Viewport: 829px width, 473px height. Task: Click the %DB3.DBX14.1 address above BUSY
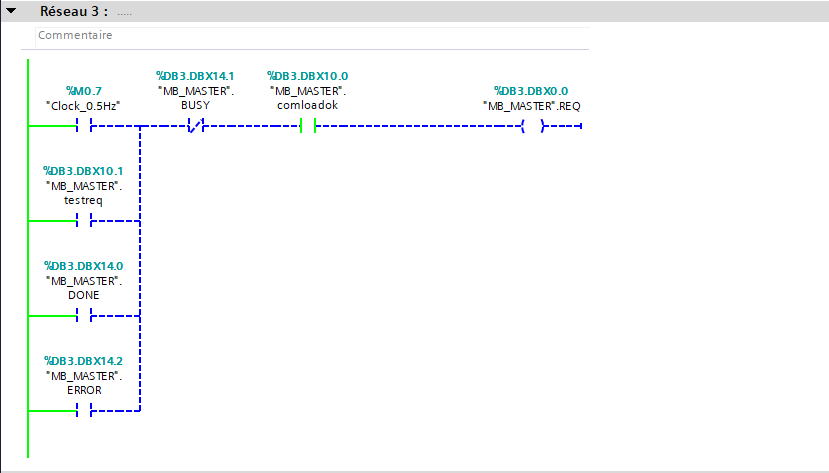click(195, 76)
